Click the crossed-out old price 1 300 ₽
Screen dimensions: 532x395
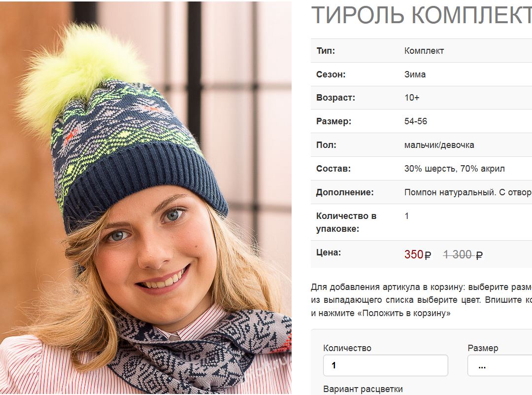(x=463, y=254)
